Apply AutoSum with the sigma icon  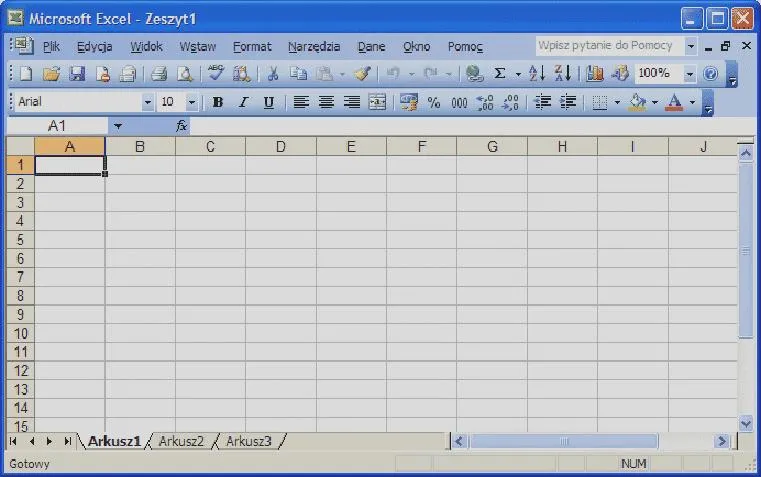pos(499,74)
